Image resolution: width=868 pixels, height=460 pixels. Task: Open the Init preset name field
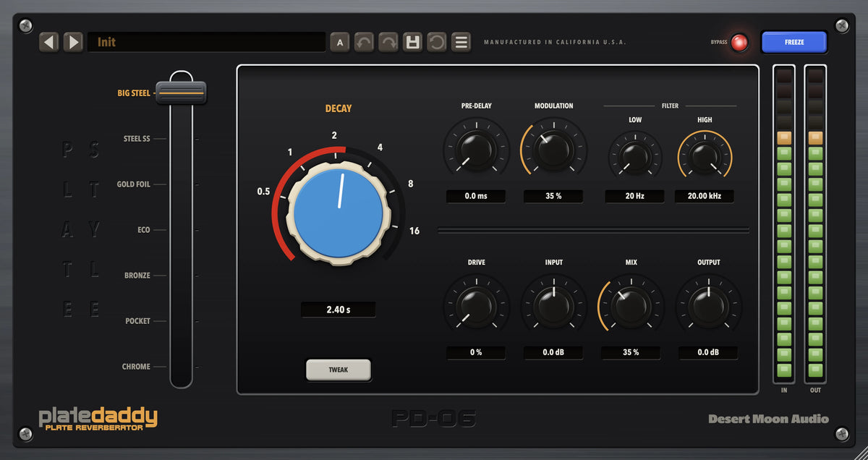(x=206, y=42)
